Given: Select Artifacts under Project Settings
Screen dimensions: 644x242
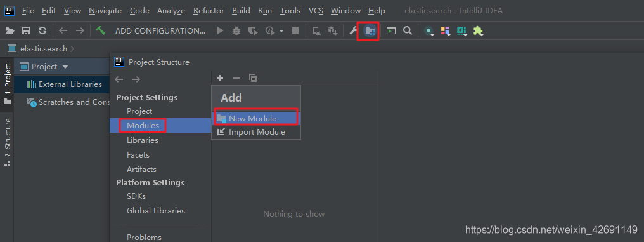Looking at the screenshot, I should [x=142, y=169].
